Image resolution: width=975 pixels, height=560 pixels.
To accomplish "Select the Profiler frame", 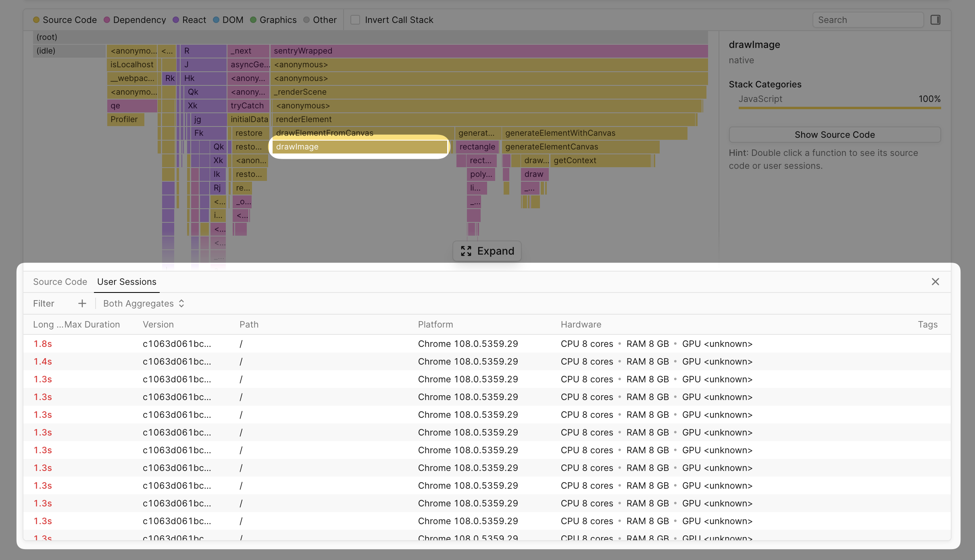I will (125, 119).
